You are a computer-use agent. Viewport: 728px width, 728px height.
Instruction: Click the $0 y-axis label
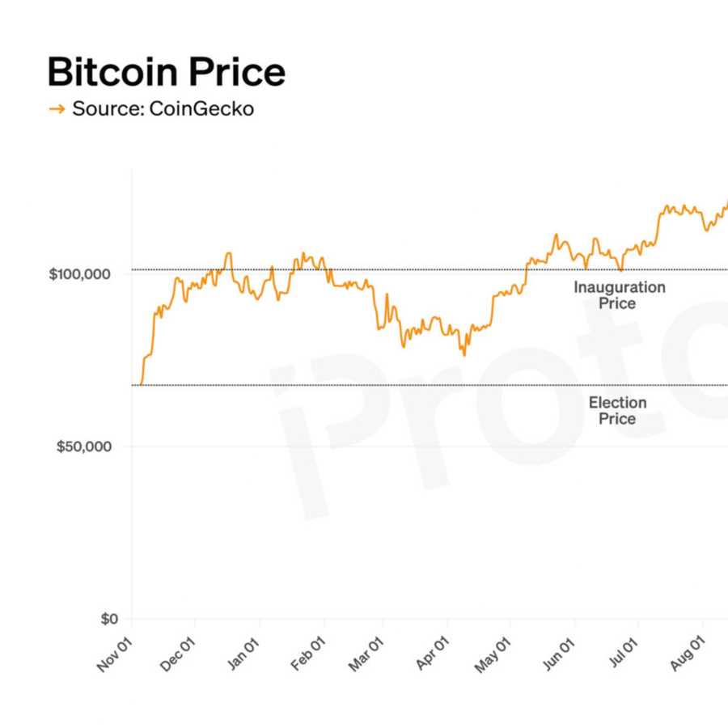pyautogui.click(x=109, y=619)
